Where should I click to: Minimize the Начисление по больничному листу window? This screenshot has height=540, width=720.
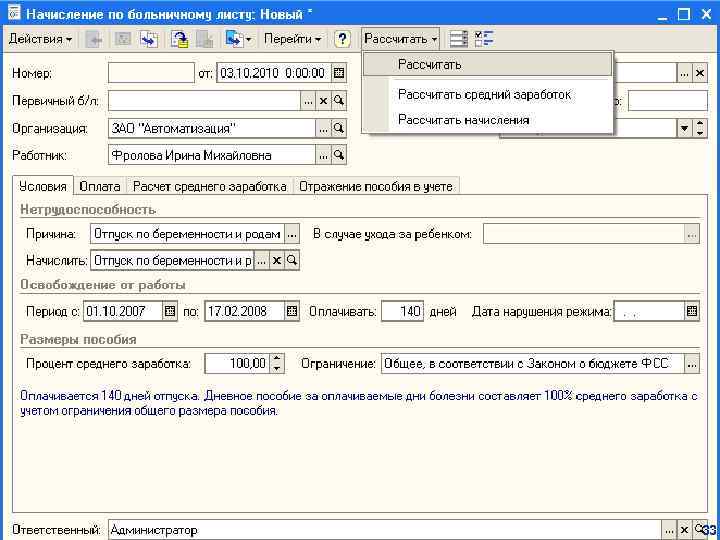coord(662,16)
